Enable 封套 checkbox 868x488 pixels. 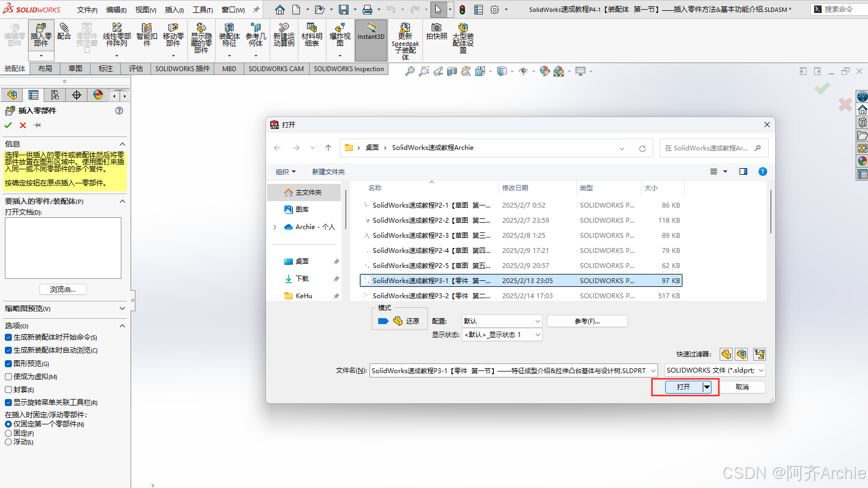click(x=8, y=389)
